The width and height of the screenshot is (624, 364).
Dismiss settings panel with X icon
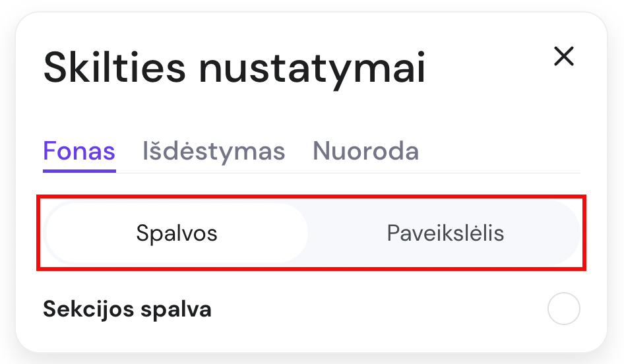(564, 57)
